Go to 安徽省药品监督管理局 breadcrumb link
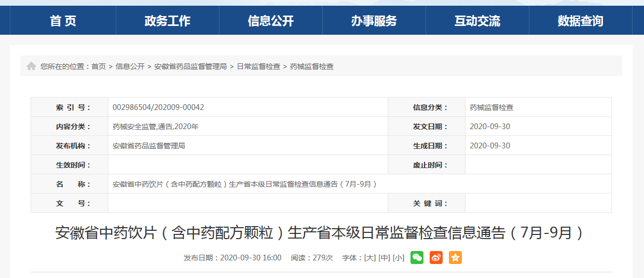 (x=190, y=66)
